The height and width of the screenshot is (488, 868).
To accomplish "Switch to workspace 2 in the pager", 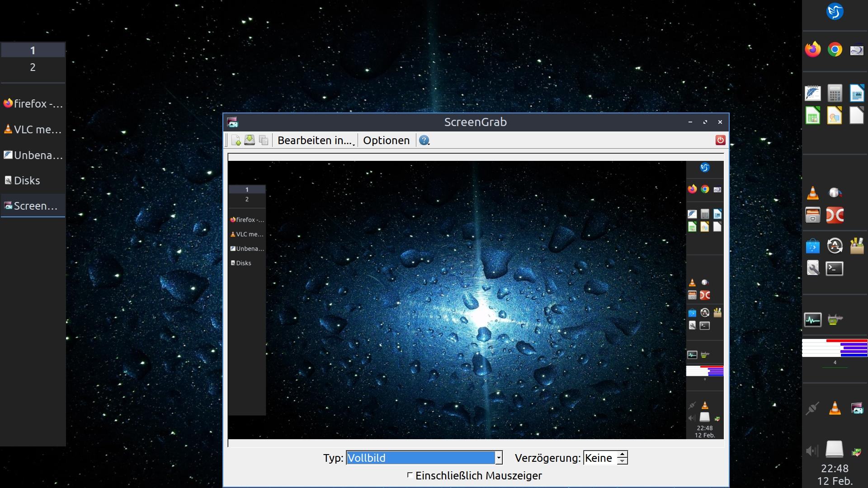I will point(33,67).
